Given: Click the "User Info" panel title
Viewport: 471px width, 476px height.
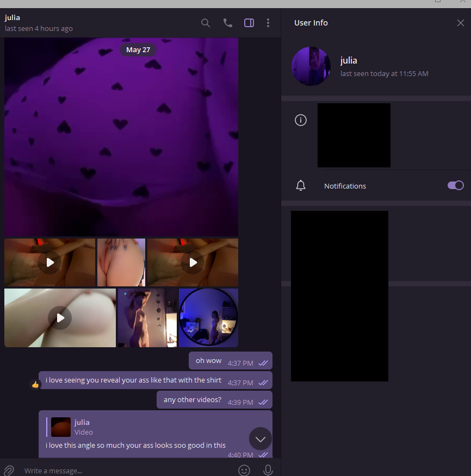Looking at the screenshot, I should 311,23.
